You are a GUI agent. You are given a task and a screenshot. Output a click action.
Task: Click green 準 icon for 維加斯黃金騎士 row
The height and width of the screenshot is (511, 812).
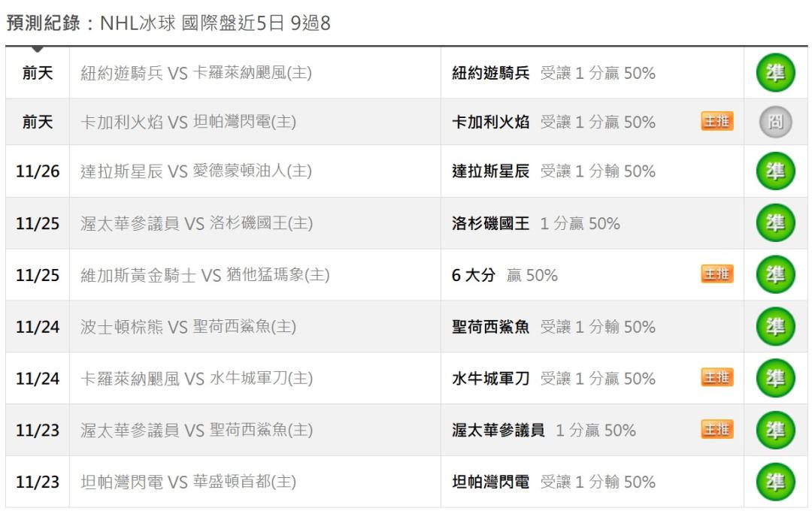(775, 275)
